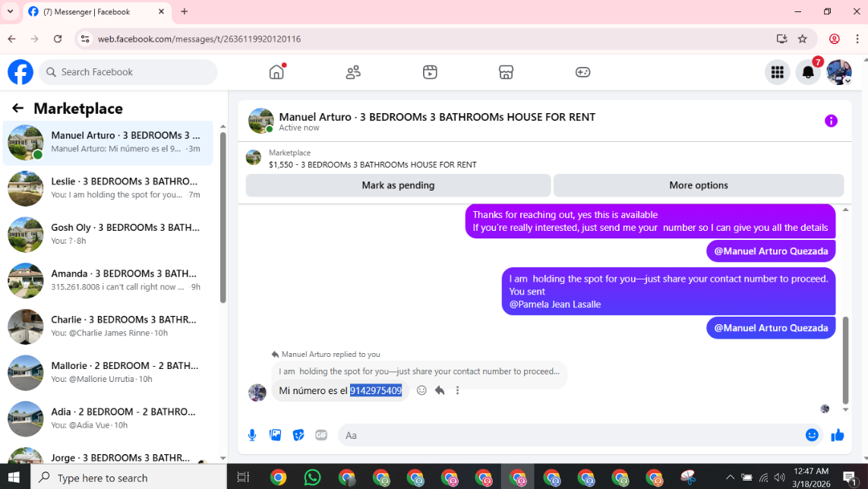The width and height of the screenshot is (868, 489).
Task: Show hidden system tray icons
Action: coord(730,478)
